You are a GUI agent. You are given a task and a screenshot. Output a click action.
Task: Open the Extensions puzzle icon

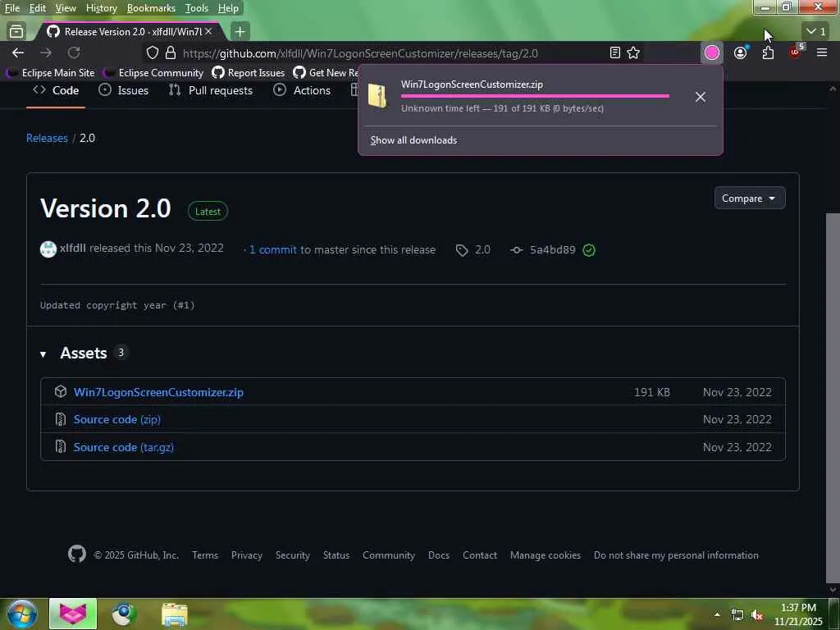pos(768,52)
